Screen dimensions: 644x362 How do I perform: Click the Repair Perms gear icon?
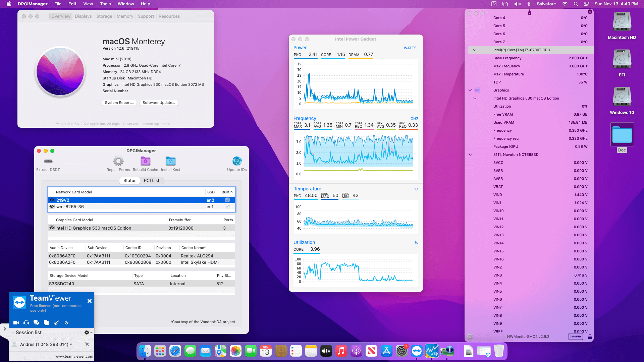(118, 161)
